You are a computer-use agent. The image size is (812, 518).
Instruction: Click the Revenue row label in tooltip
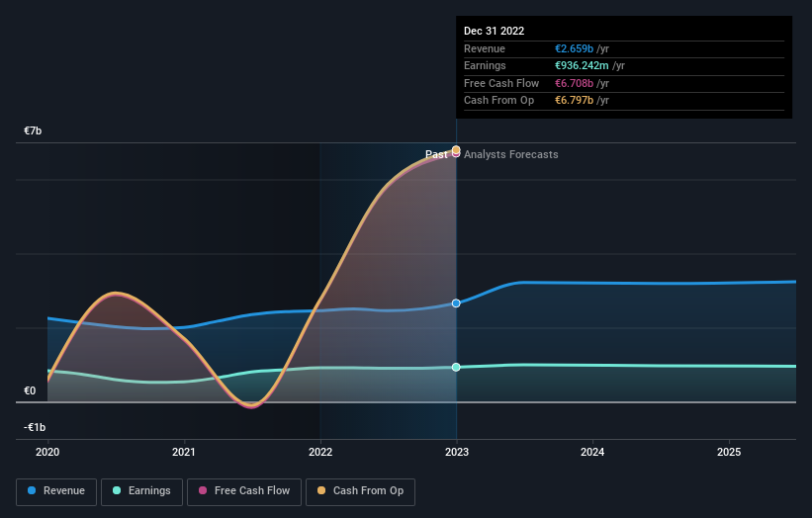485,48
